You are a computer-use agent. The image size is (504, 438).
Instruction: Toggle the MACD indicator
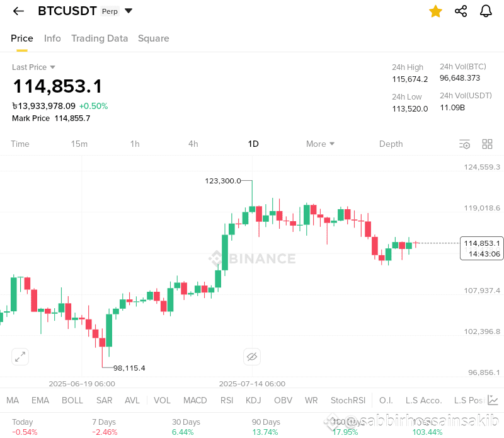195,400
